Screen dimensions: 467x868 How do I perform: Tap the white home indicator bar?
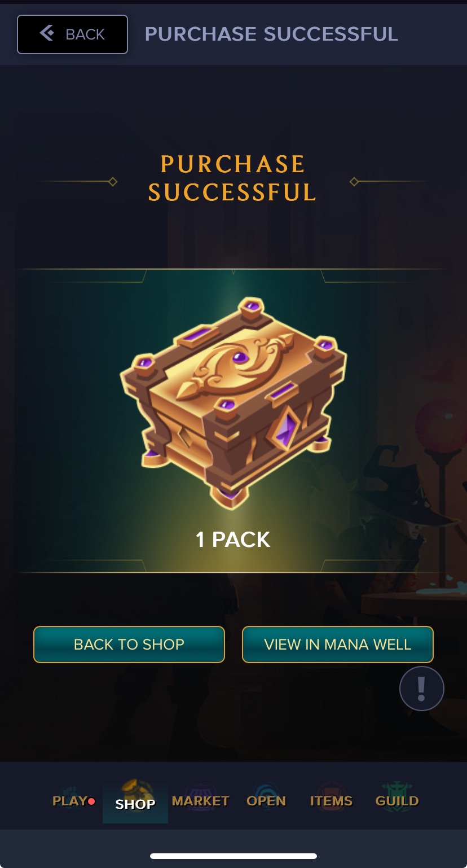click(233, 856)
